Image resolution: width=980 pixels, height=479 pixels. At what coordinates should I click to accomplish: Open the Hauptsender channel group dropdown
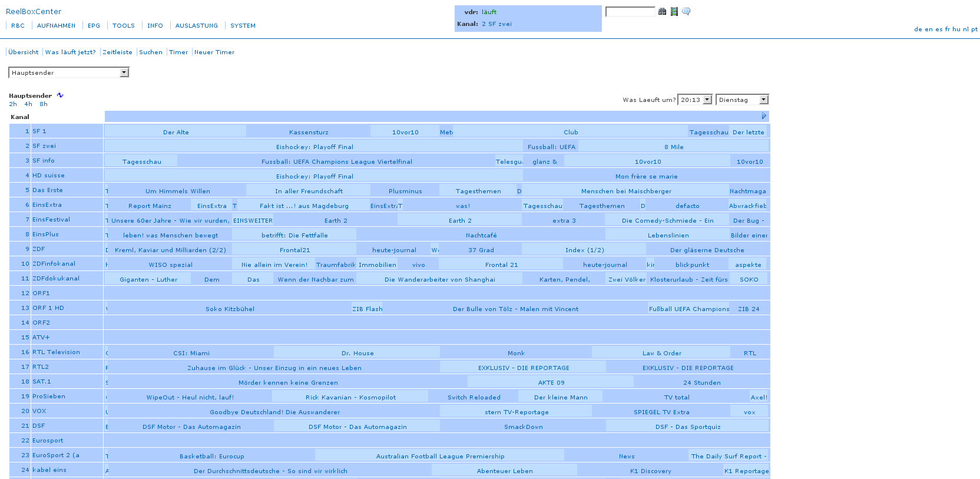point(68,72)
